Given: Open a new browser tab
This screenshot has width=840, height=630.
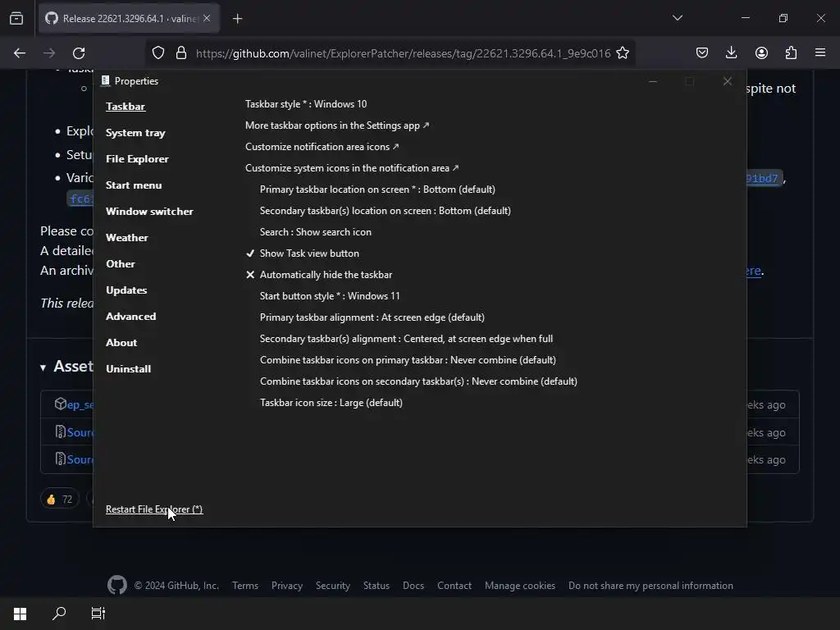Looking at the screenshot, I should click(237, 19).
